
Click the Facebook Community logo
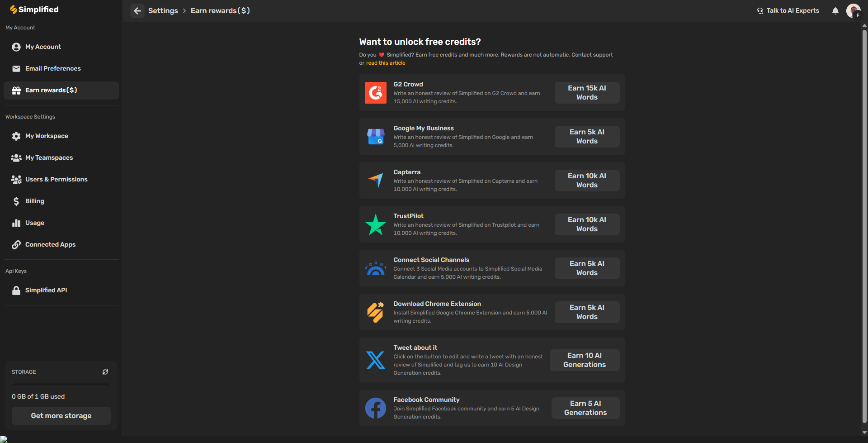pos(376,408)
